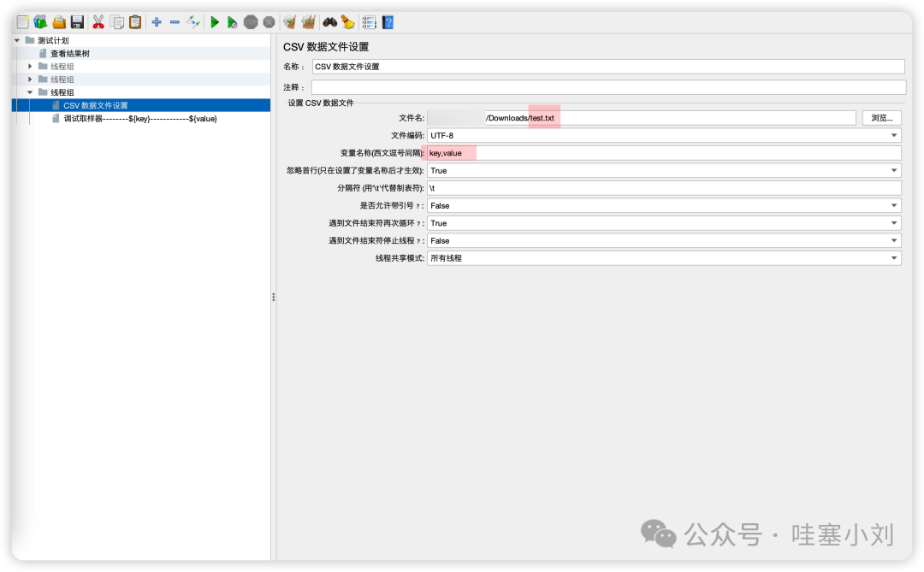Copy the selected element
The image size is (924, 572).
tap(117, 22)
